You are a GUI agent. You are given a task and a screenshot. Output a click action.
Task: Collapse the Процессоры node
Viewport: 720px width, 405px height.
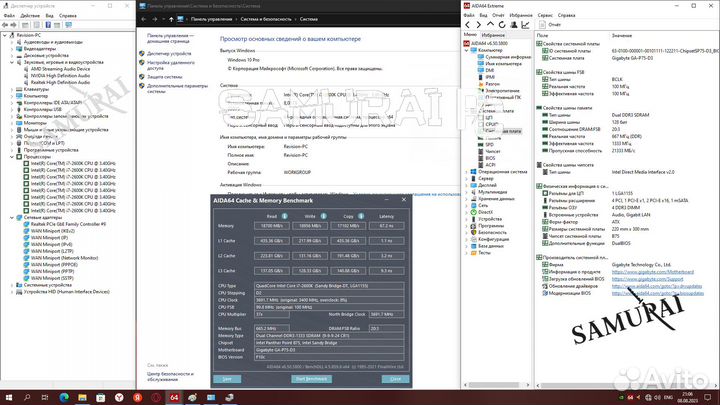coord(12,157)
